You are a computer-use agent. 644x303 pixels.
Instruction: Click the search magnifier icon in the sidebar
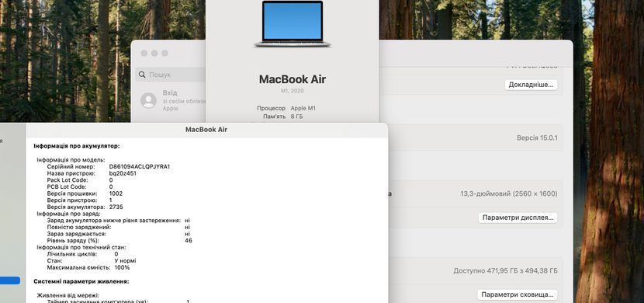142,75
